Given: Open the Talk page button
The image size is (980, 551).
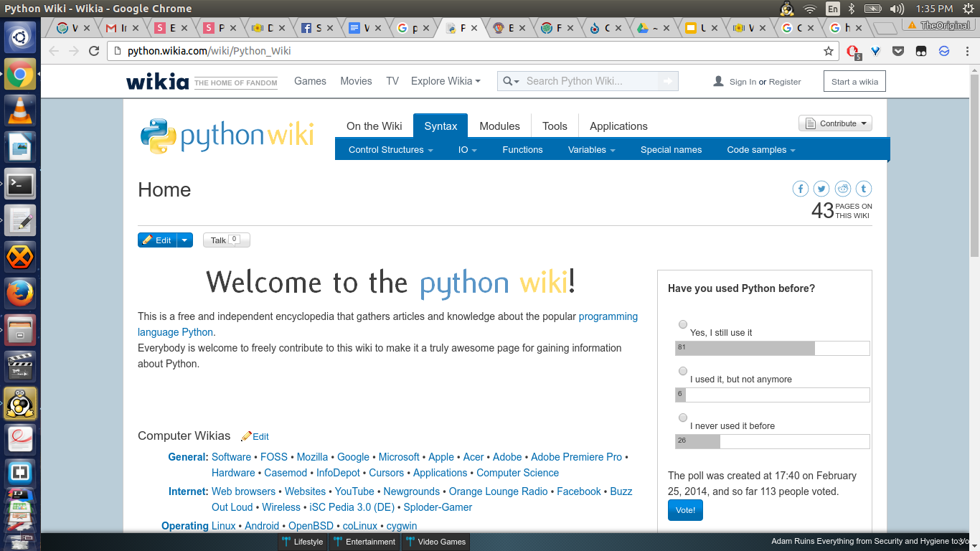Looking at the screenshot, I should (x=226, y=240).
